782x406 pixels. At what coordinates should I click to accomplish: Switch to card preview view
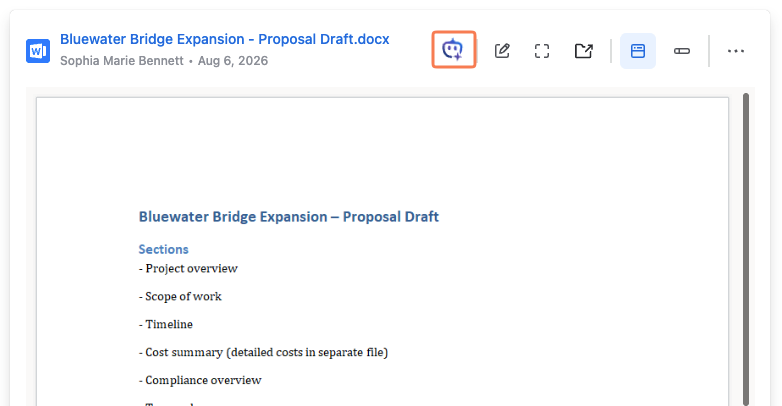click(x=638, y=51)
